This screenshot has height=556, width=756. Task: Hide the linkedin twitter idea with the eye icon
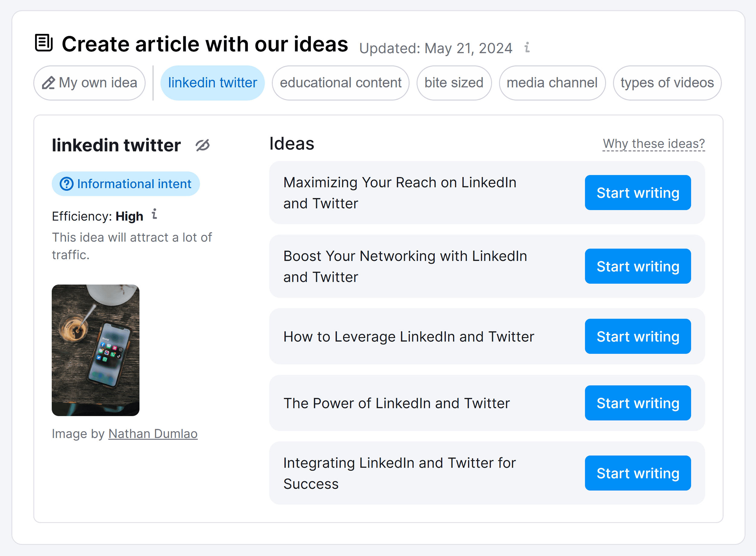pos(203,145)
